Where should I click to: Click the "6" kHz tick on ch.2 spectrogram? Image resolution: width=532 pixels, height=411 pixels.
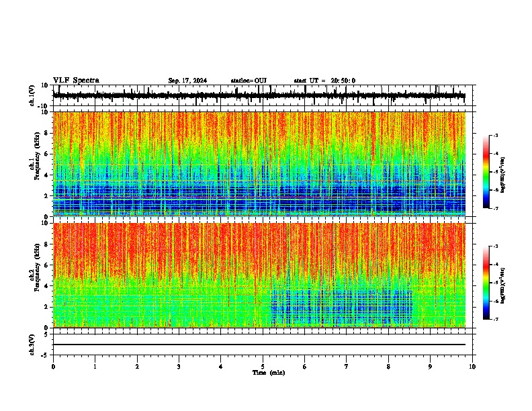coord(46,265)
